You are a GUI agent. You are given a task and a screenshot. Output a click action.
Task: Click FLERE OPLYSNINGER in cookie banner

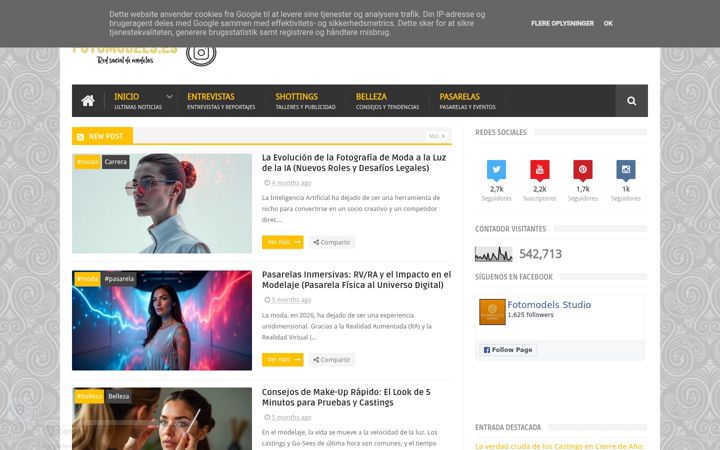click(562, 23)
